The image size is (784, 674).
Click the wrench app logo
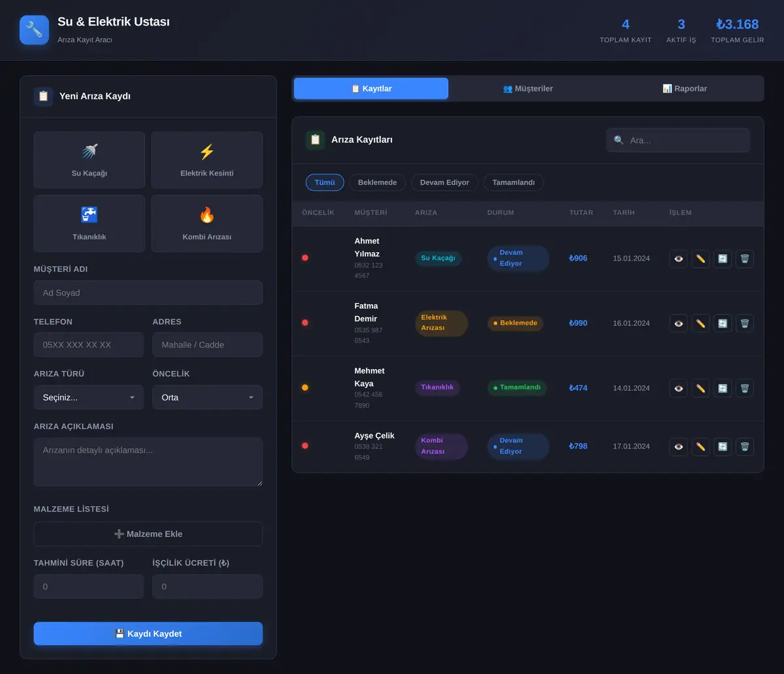(x=34, y=30)
